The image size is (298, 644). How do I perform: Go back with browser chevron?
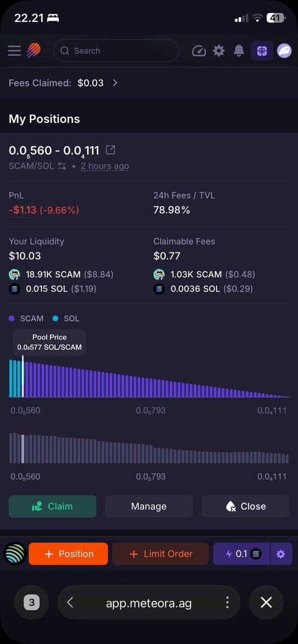(x=70, y=603)
